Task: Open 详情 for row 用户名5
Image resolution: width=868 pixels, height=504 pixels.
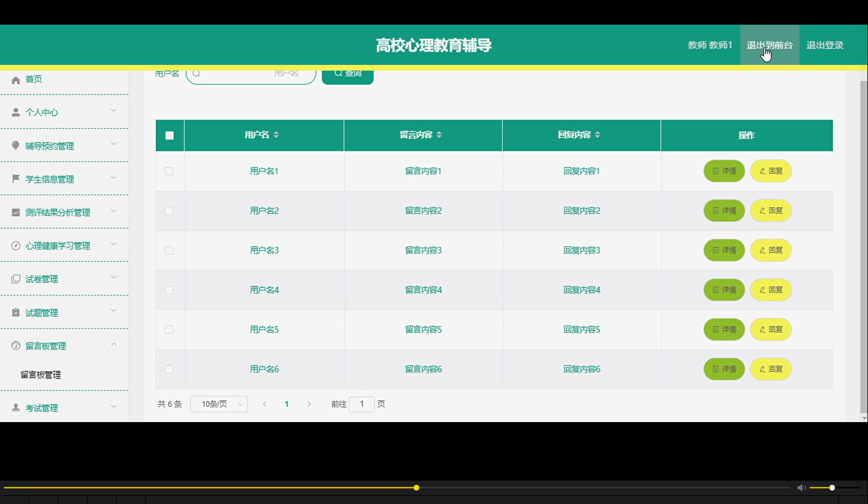Action: pos(724,329)
